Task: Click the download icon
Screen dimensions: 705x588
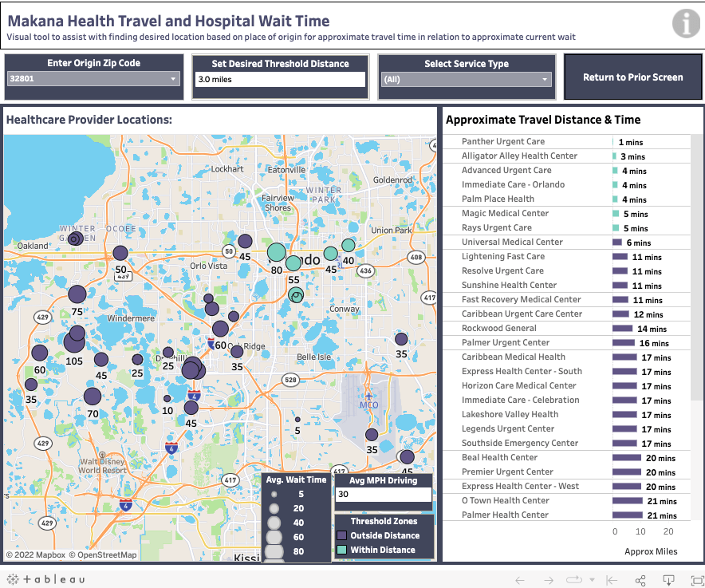Action: tap(669, 580)
